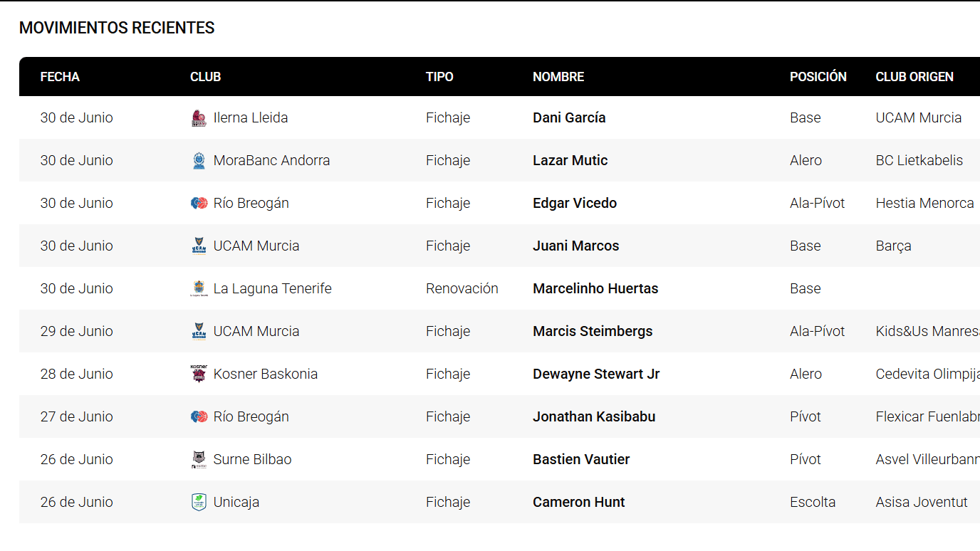
Task: Click the MoraBanc Andorra club logo
Action: (199, 161)
